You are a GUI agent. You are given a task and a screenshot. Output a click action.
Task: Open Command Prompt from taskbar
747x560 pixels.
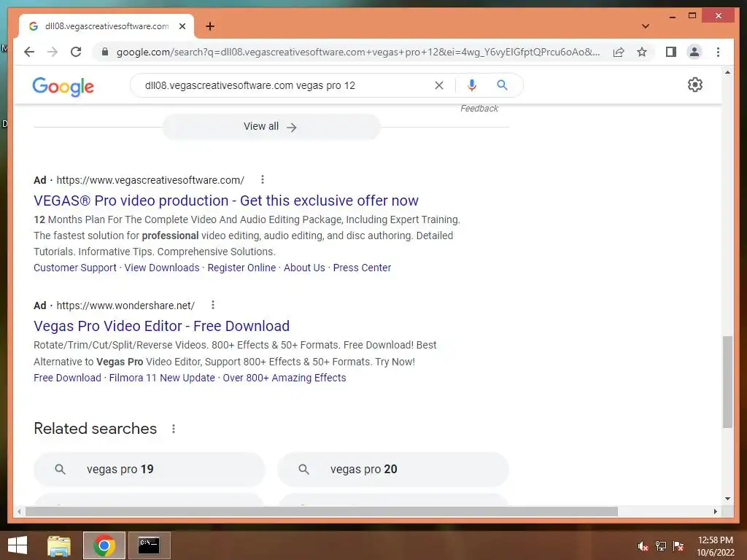coord(149,545)
